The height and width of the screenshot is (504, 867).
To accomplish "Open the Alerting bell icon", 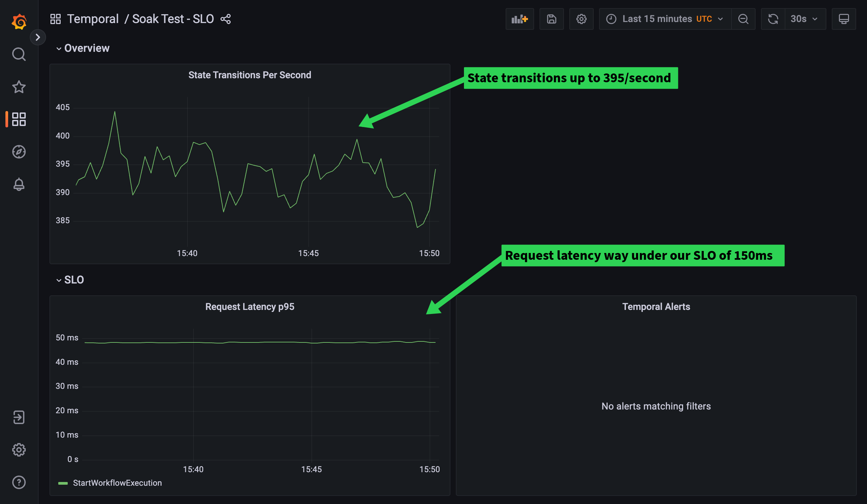I will (x=19, y=184).
